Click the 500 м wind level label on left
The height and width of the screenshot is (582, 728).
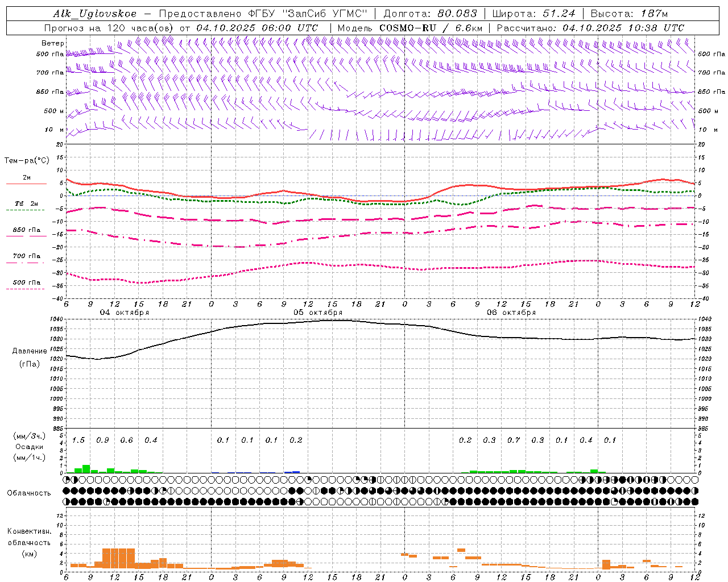coord(54,111)
